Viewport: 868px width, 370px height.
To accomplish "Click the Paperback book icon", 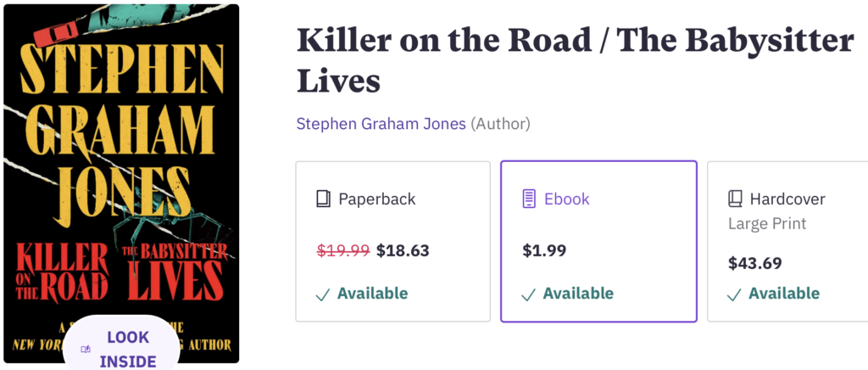I will (x=323, y=199).
